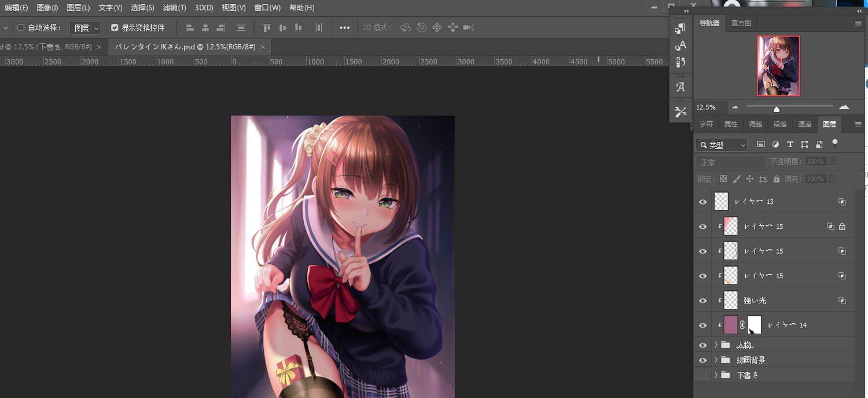Switch to the 直方图 tab
Viewport: 868px width, 398px height.
[741, 23]
